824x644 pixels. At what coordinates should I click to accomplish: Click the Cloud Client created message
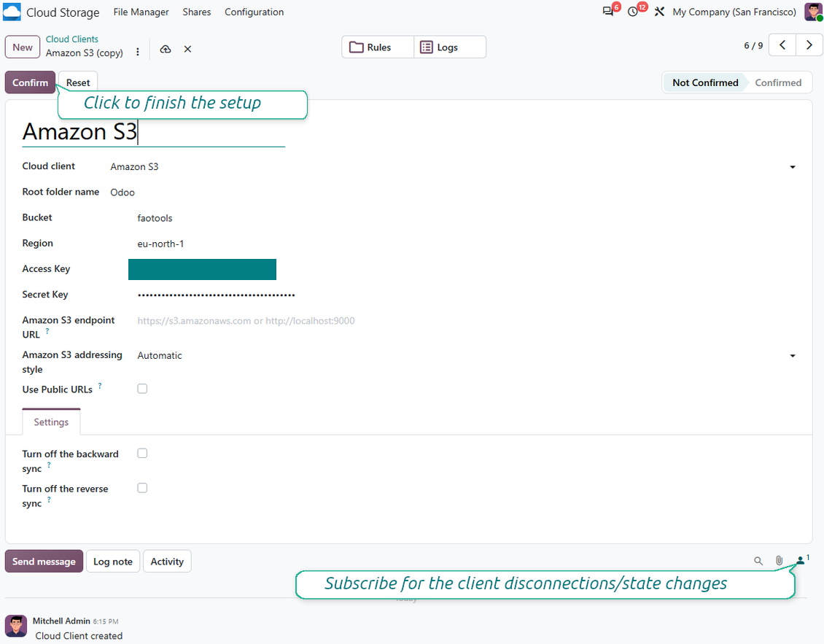click(79, 635)
